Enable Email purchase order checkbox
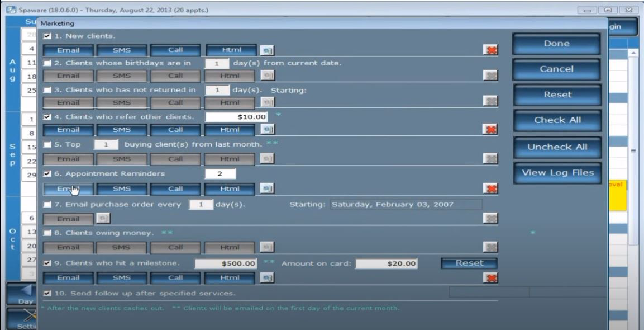644x330 pixels. click(x=47, y=205)
